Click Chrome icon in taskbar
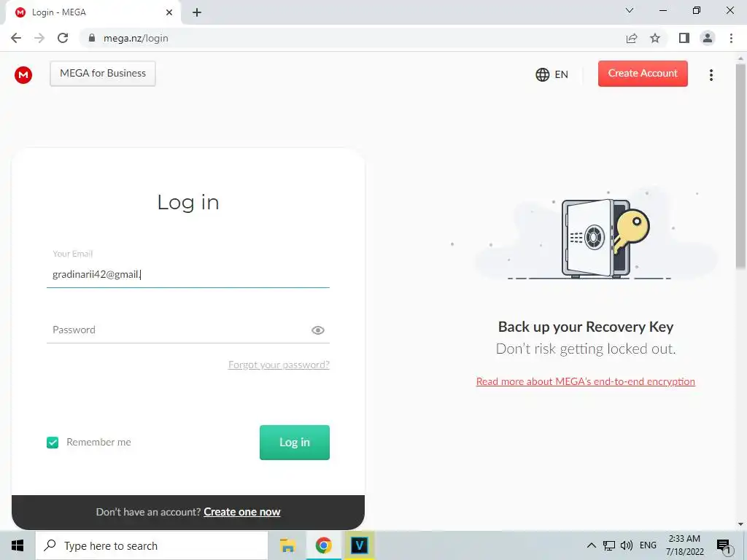Screen dimensions: 747x560 tap(323, 545)
